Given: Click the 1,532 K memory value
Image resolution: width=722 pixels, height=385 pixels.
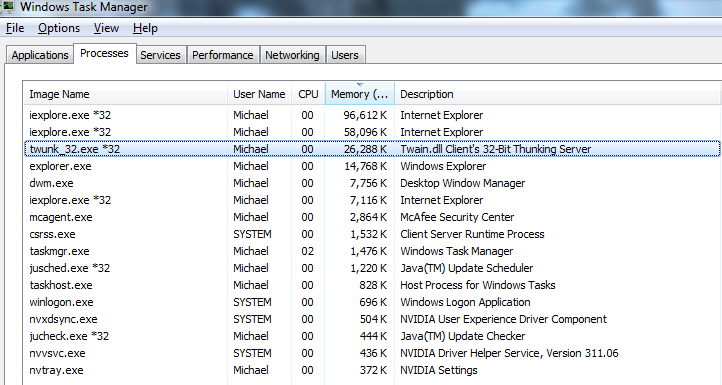Looking at the screenshot, I should (x=368, y=234).
